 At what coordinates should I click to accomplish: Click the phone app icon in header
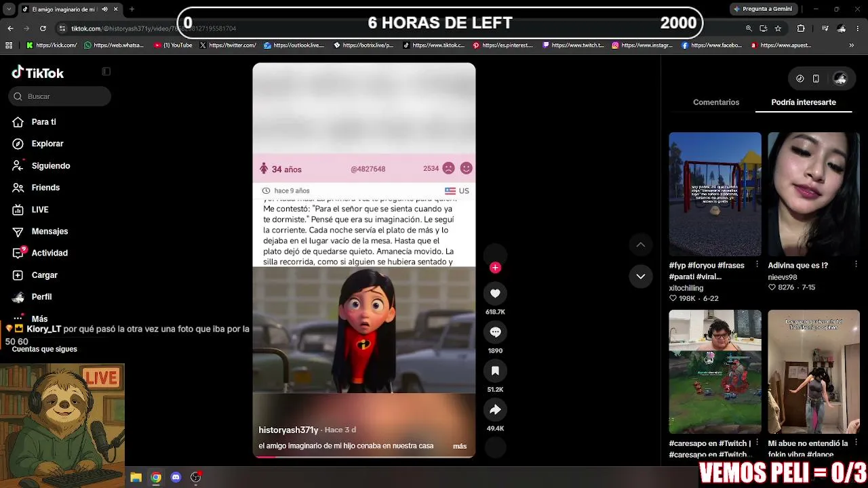(x=816, y=79)
